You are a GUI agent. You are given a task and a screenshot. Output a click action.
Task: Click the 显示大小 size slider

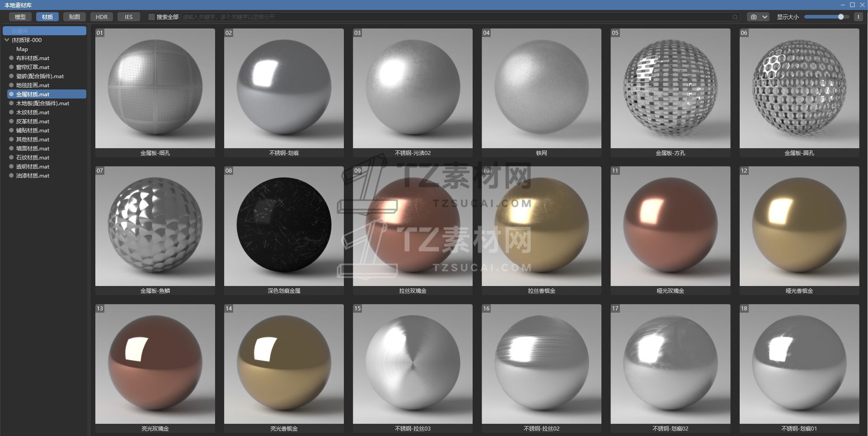(x=826, y=17)
